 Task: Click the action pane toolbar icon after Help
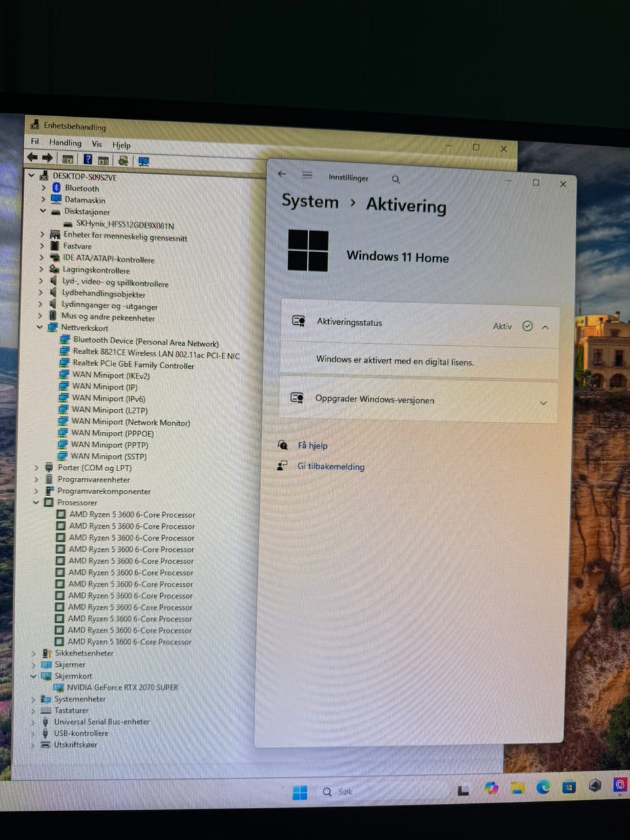pos(103,160)
